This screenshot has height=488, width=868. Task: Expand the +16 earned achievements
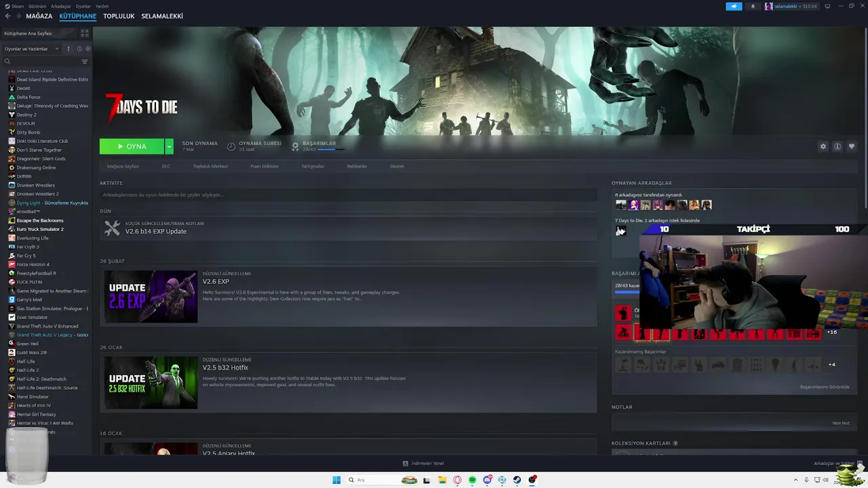(x=832, y=332)
